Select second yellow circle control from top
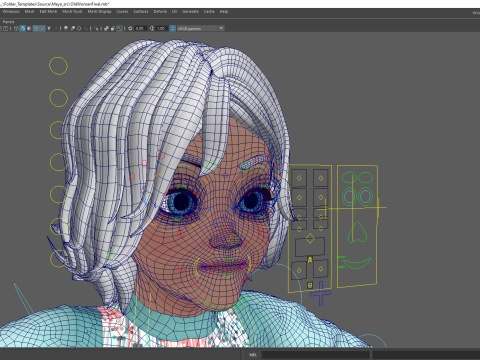The image size is (480, 360). (58, 98)
